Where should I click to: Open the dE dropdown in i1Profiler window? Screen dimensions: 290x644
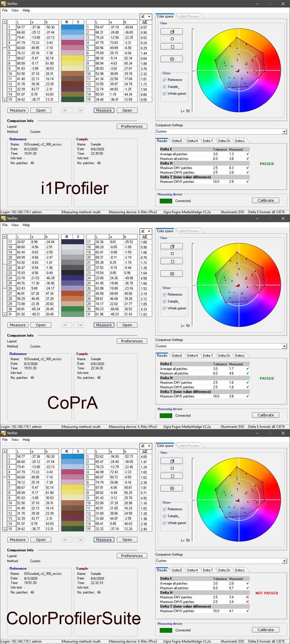click(145, 16)
